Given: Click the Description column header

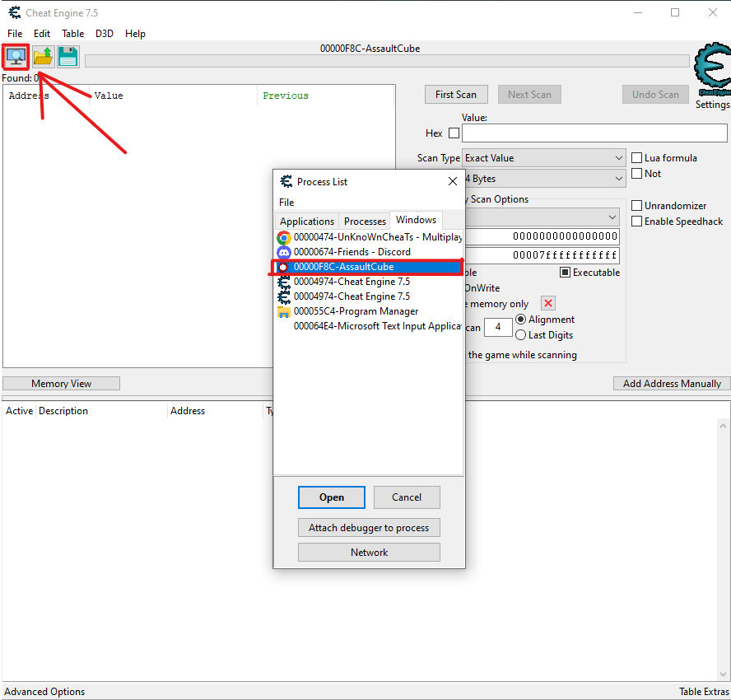Looking at the screenshot, I should pos(63,411).
